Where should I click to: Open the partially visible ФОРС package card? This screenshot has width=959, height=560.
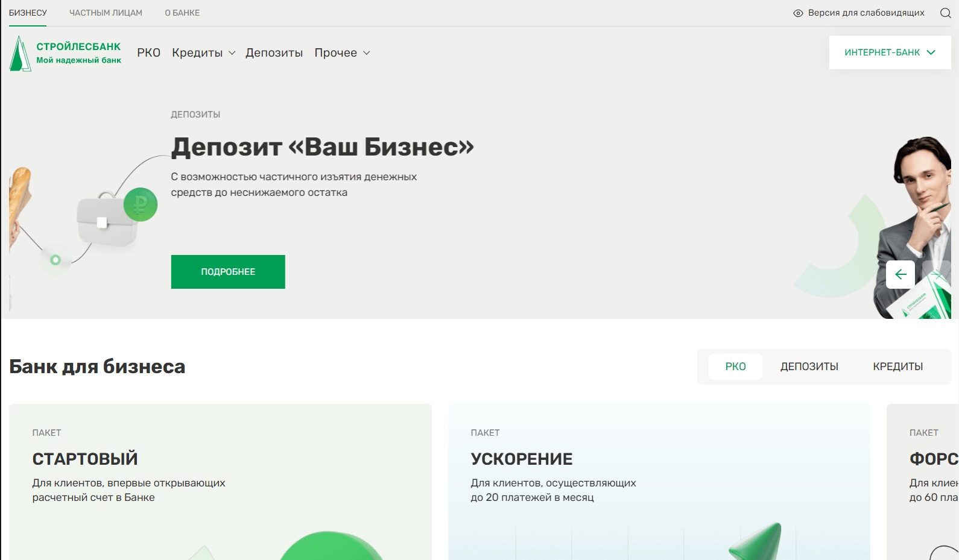pyautogui.click(x=923, y=482)
